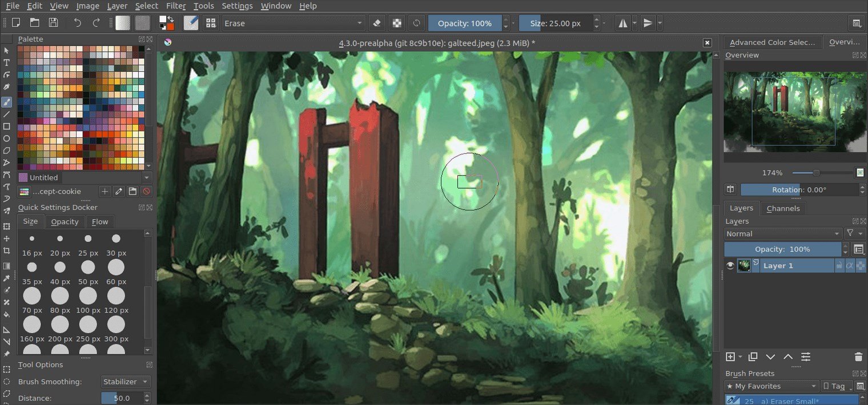
Task: Delete color from palette
Action: click(x=146, y=191)
